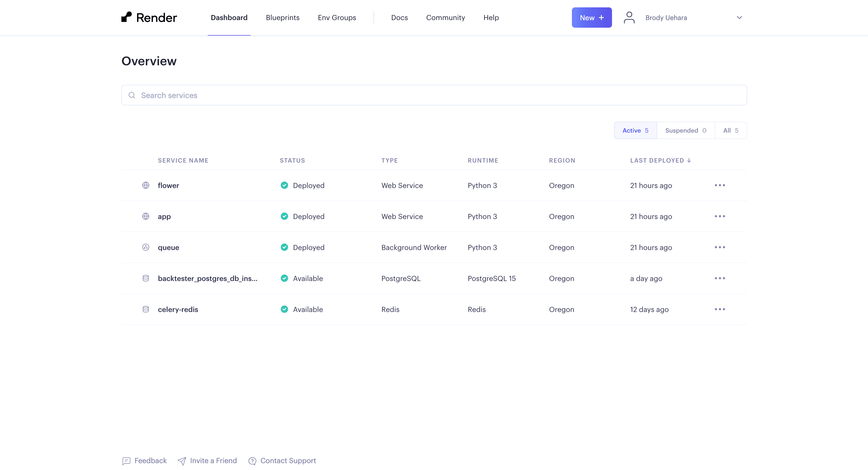
Task: Open the Community menu item
Action: coord(445,18)
